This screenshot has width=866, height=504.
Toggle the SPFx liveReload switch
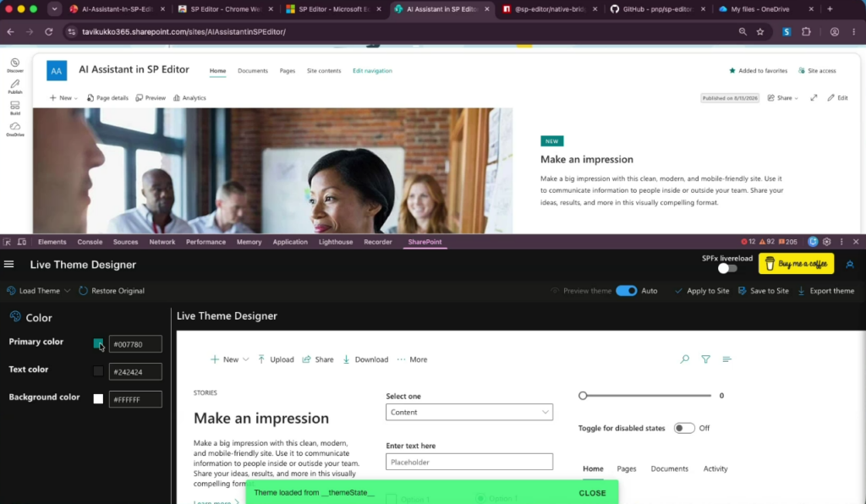tap(726, 269)
